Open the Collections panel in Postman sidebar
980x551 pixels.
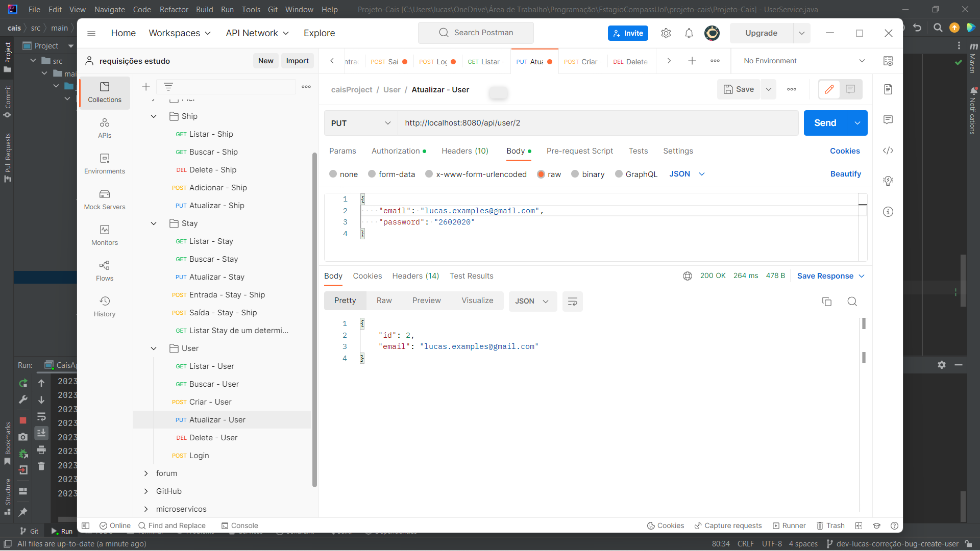(104, 92)
